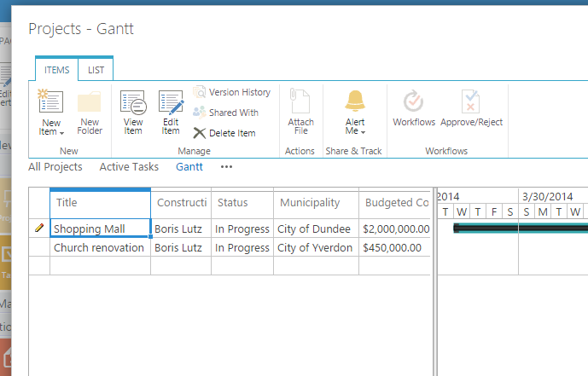Viewport: 588px width, 376px height.
Task: Open the more views ellipsis menu
Action: (x=226, y=167)
